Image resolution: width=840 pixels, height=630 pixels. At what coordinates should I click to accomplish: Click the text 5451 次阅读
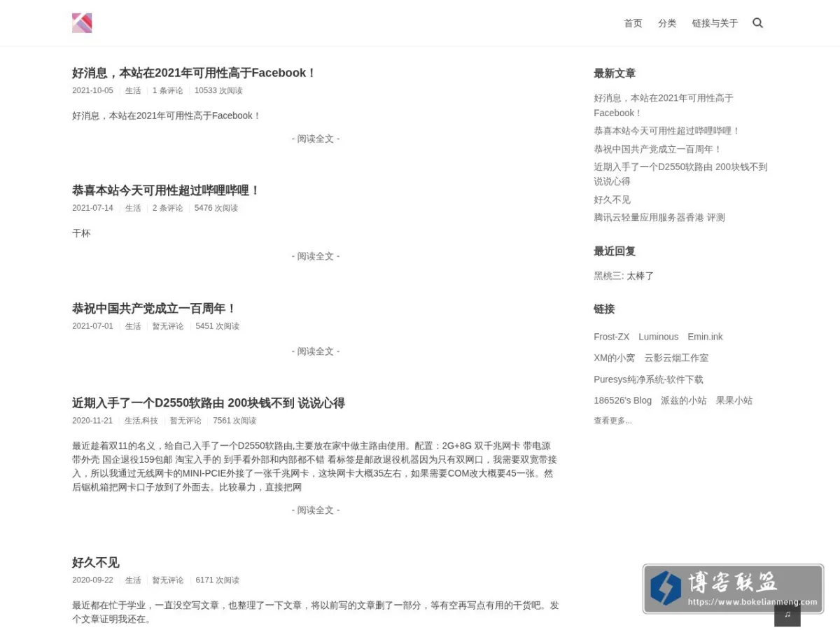click(217, 326)
